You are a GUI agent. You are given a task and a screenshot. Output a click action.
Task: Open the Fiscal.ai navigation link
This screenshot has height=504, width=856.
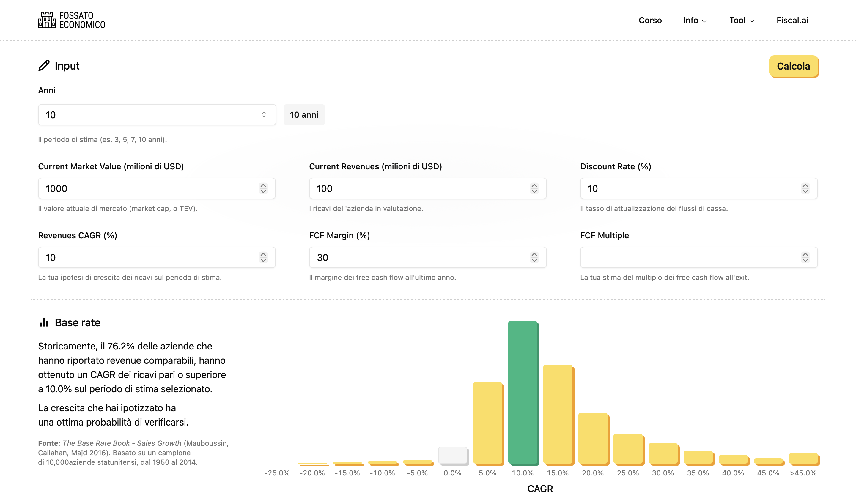point(792,21)
